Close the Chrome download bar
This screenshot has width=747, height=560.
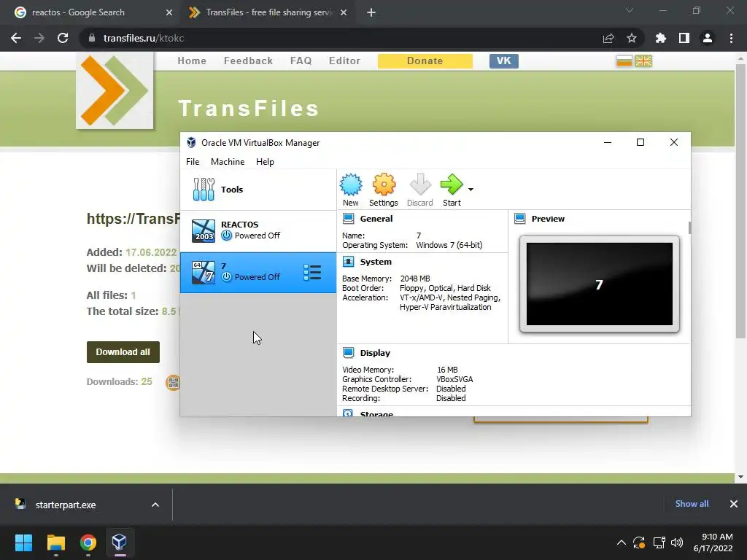(x=734, y=504)
